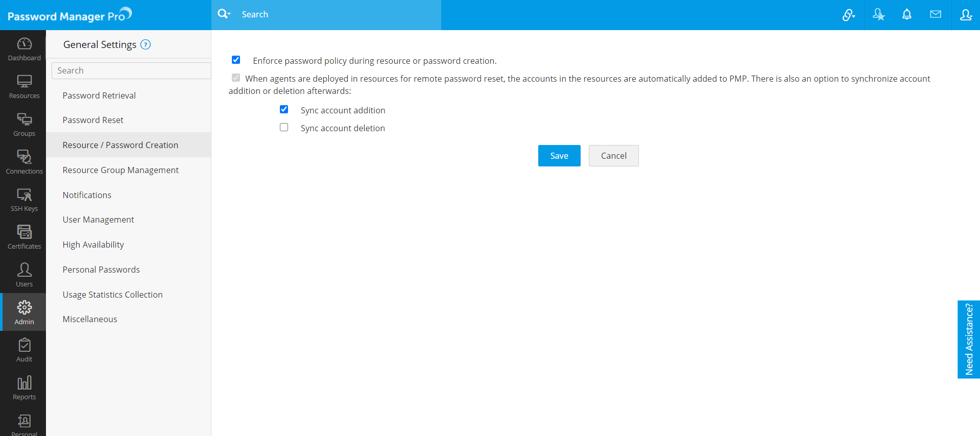Toggle the Sync account addition checkbox
980x436 pixels.
click(284, 110)
